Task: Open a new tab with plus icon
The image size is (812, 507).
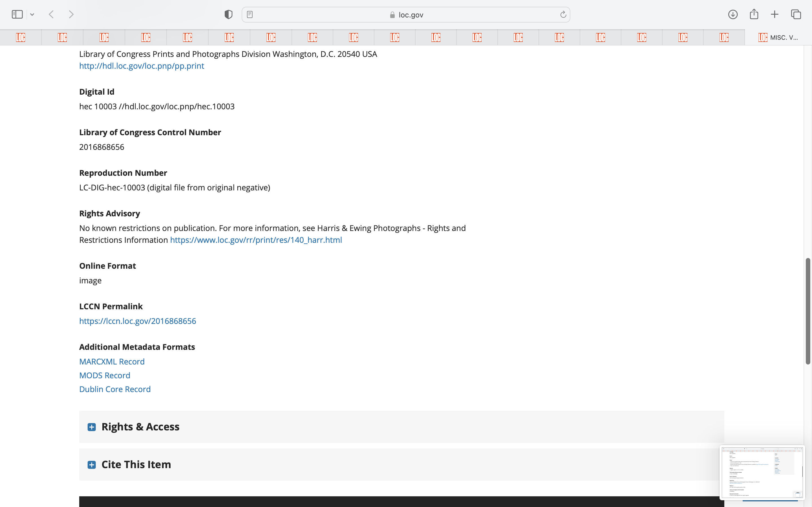Action: coord(775,14)
